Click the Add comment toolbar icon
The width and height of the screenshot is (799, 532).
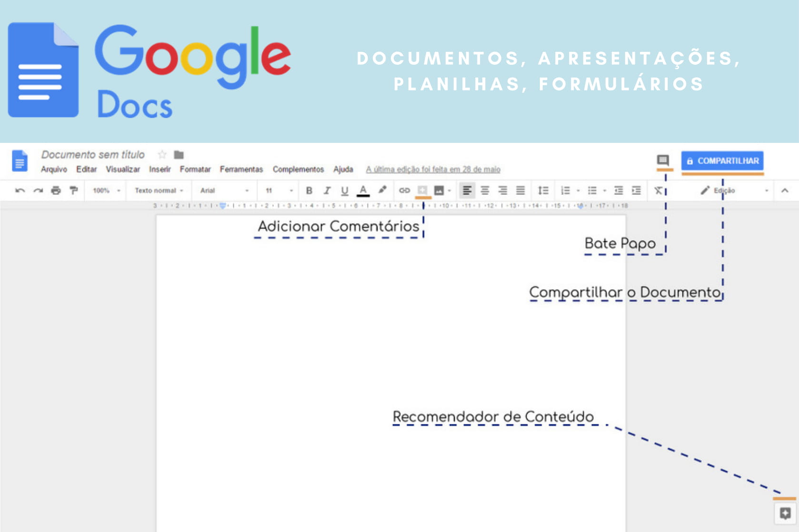click(x=422, y=190)
